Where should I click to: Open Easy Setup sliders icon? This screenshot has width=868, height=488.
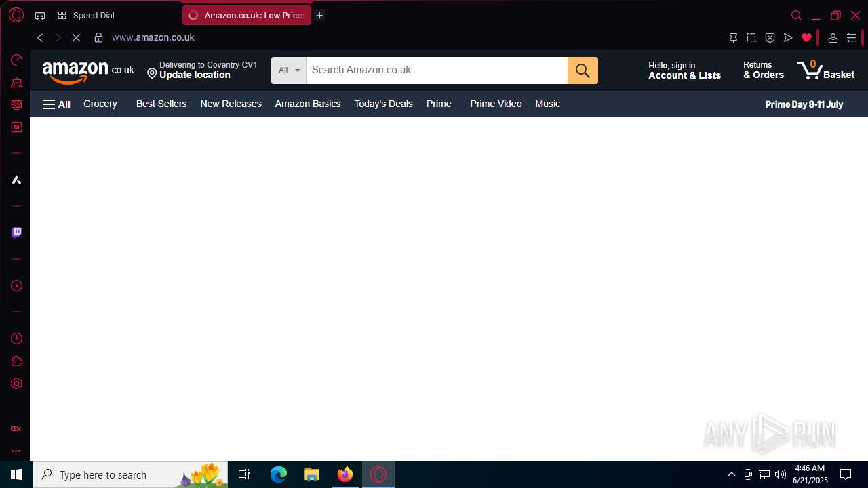pos(852,38)
